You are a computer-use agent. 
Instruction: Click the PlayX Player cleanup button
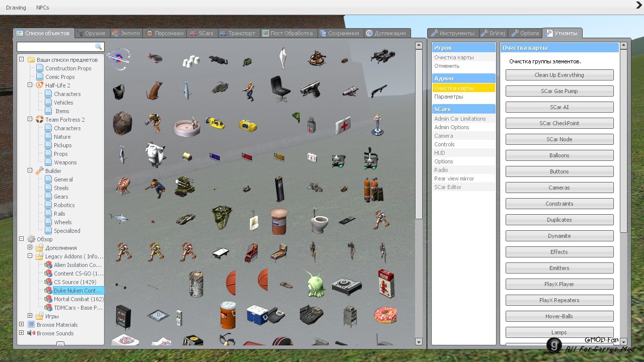click(x=559, y=284)
